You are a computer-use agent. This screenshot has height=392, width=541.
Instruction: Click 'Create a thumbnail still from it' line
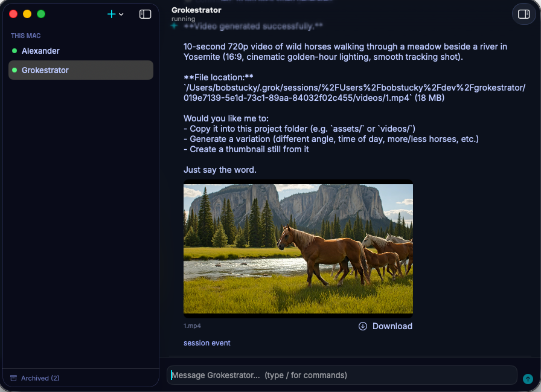coord(246,149)
